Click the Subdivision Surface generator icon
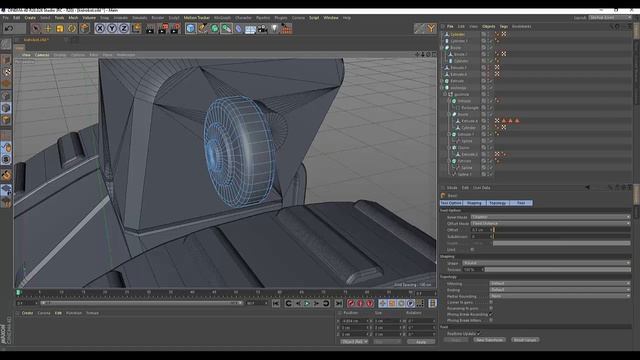 214,28
